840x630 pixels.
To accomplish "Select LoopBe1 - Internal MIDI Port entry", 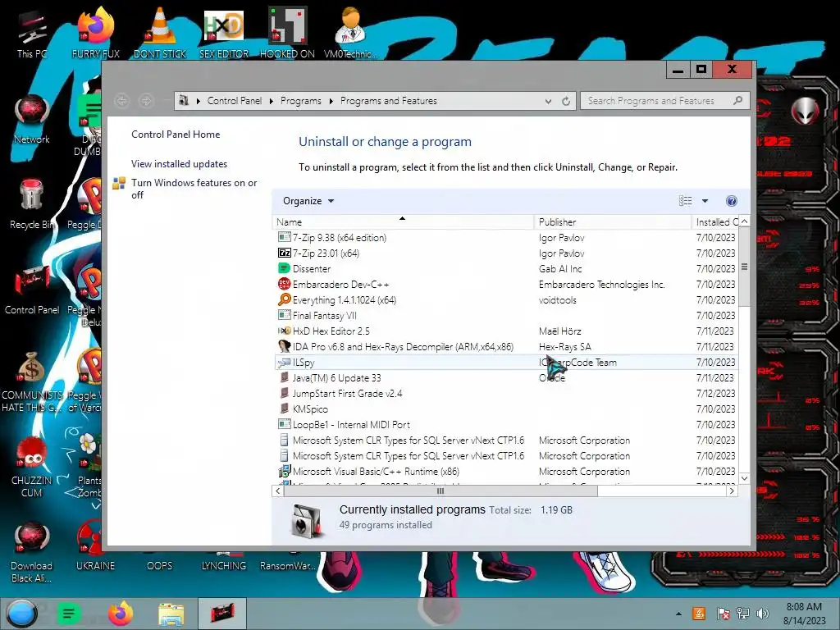I will point(505,424).
